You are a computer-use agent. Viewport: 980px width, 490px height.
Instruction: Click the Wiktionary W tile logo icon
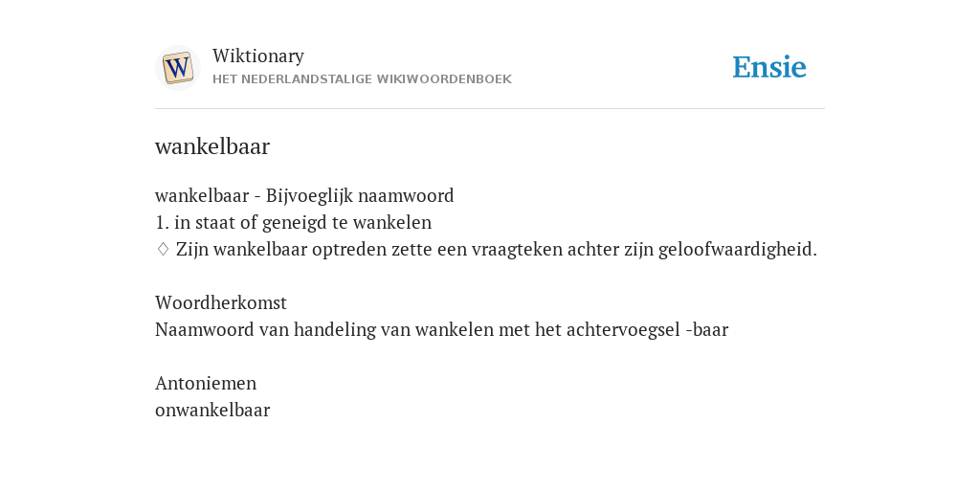[177, 68]
